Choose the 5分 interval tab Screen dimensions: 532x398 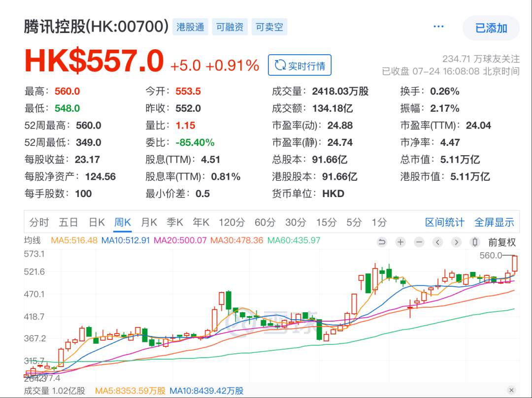point(354,222)
